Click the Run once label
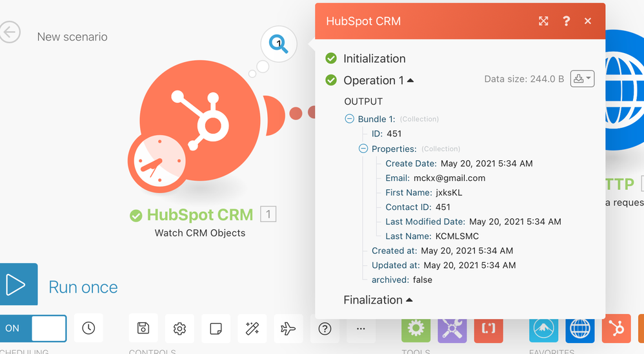Image resolution: width=644 pixels, height=354 pixels. pyautogui.click(x=83, y=287)
